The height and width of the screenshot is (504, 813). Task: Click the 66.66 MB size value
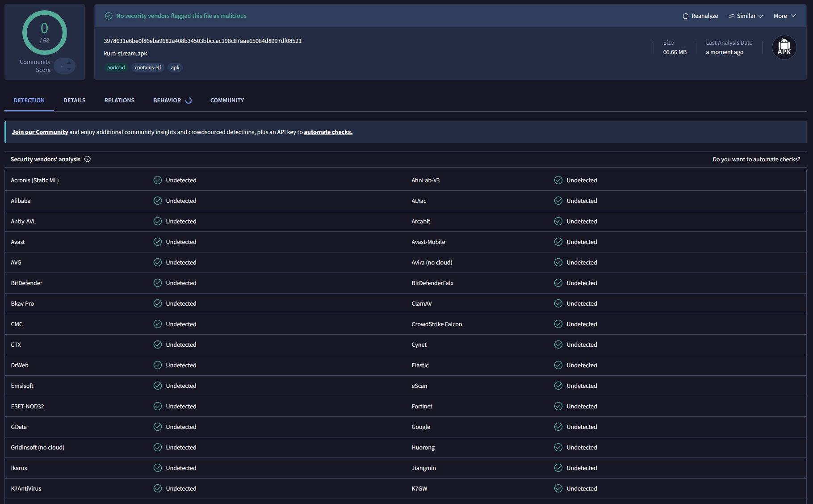point(675,52)
